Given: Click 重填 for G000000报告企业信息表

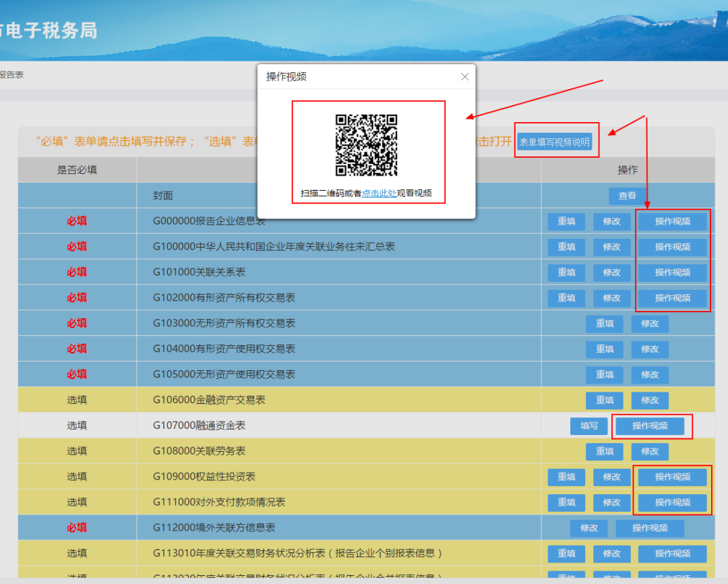Looking at the screenshot, I should coord(566,222).
